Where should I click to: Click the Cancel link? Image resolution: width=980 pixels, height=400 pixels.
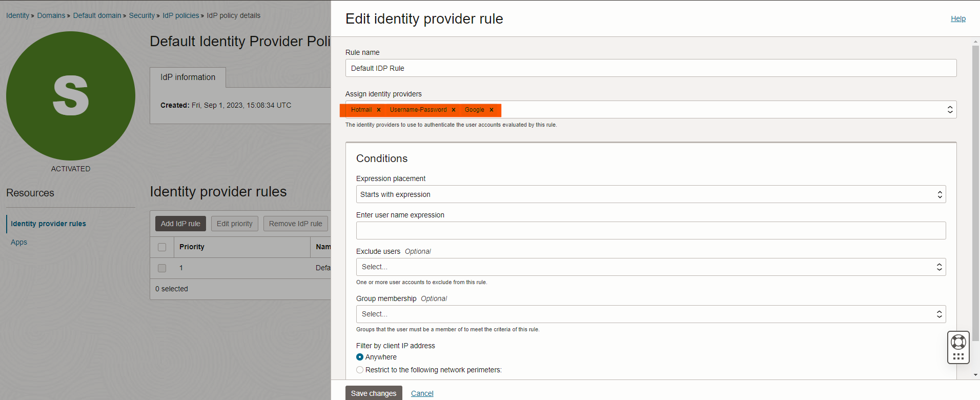[x=422, y=393]
